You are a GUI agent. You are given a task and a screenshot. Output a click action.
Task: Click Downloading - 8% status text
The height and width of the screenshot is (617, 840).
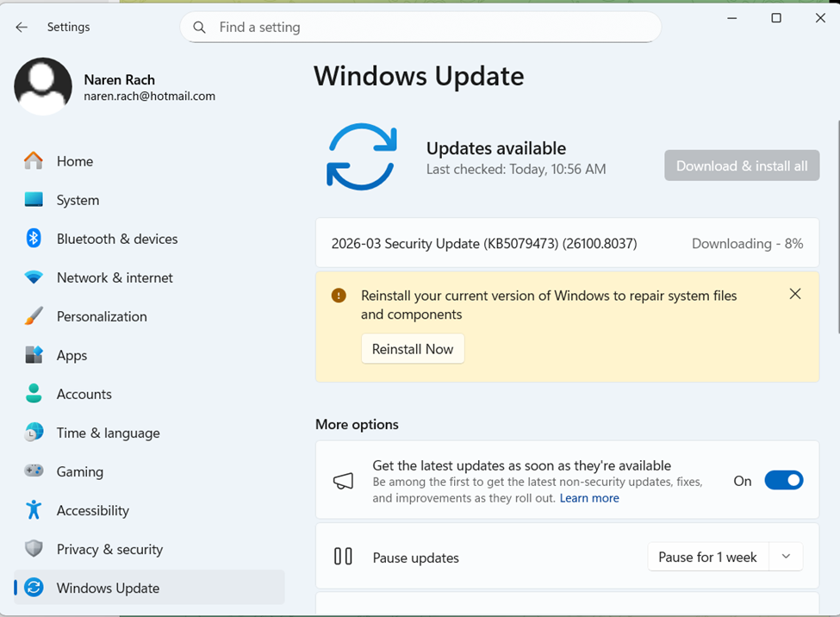[747, 244]
